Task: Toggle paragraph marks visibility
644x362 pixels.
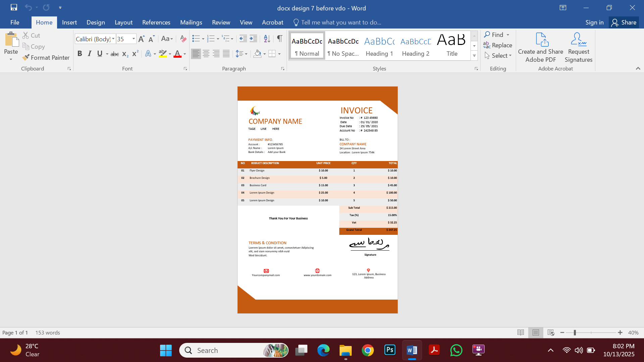Action: [x=280, y=39]
